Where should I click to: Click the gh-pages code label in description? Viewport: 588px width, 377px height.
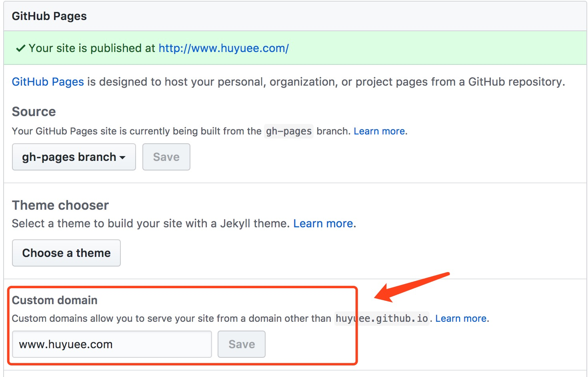click(289, 131)
